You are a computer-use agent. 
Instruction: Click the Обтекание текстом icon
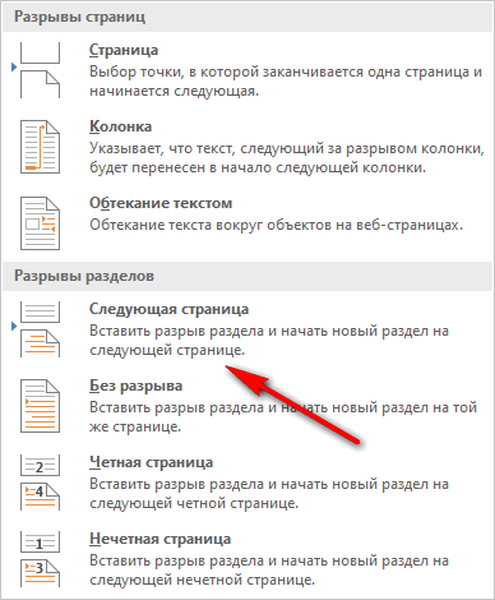tap(40, 223)
